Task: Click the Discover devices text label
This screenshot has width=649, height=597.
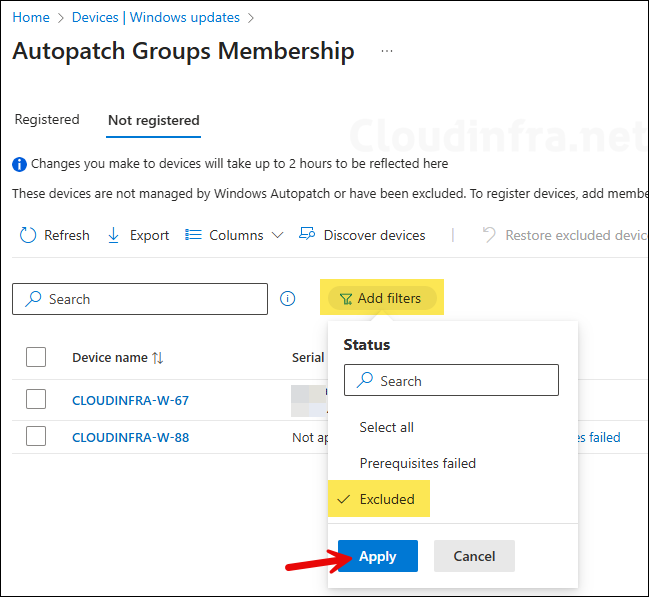Action: pos(374,235)
